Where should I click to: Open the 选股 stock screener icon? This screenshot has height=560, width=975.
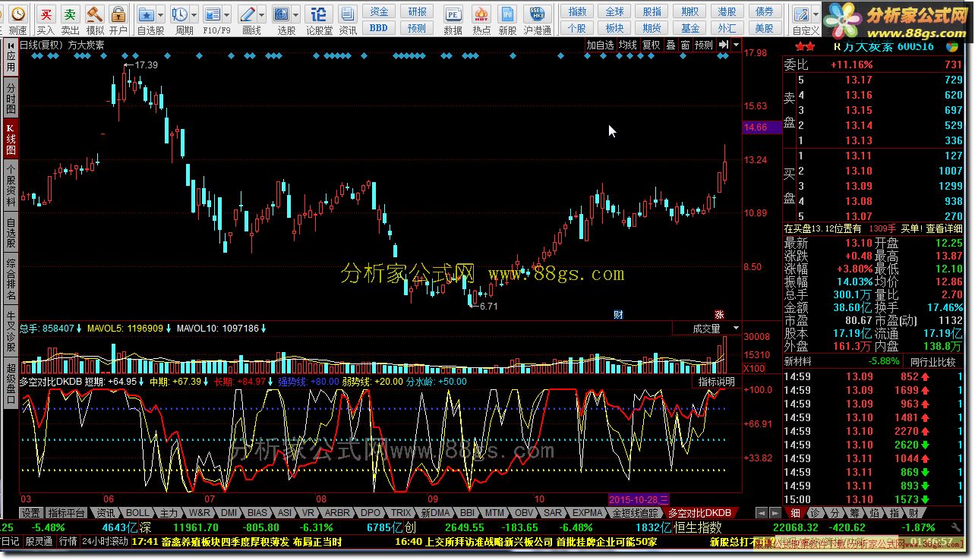point(282,14)
